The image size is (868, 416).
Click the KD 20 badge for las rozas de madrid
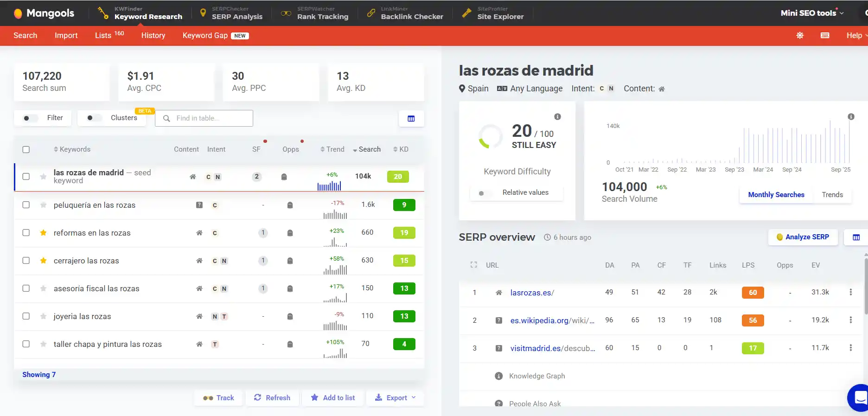[398, 177]
